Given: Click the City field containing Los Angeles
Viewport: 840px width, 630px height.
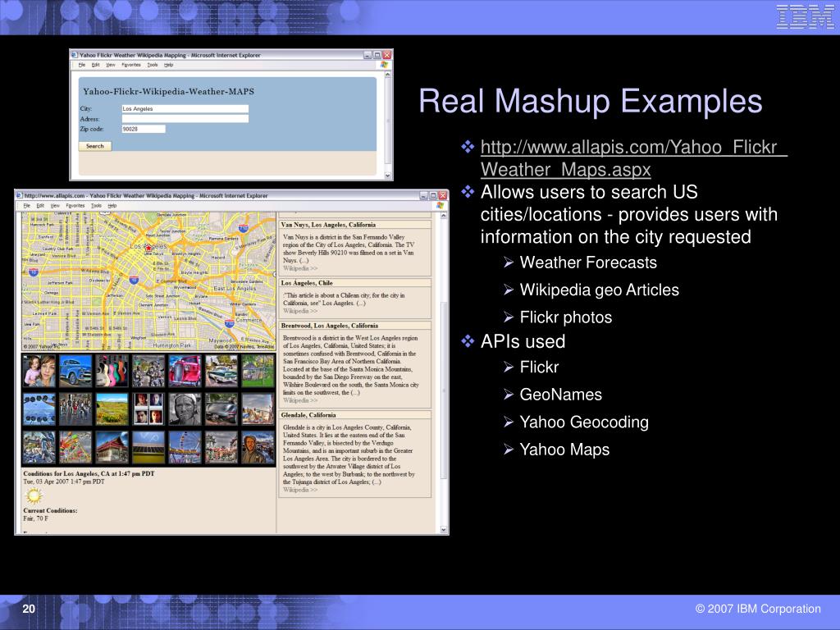Looking at the screenshot, I should [x=185, y=109].
